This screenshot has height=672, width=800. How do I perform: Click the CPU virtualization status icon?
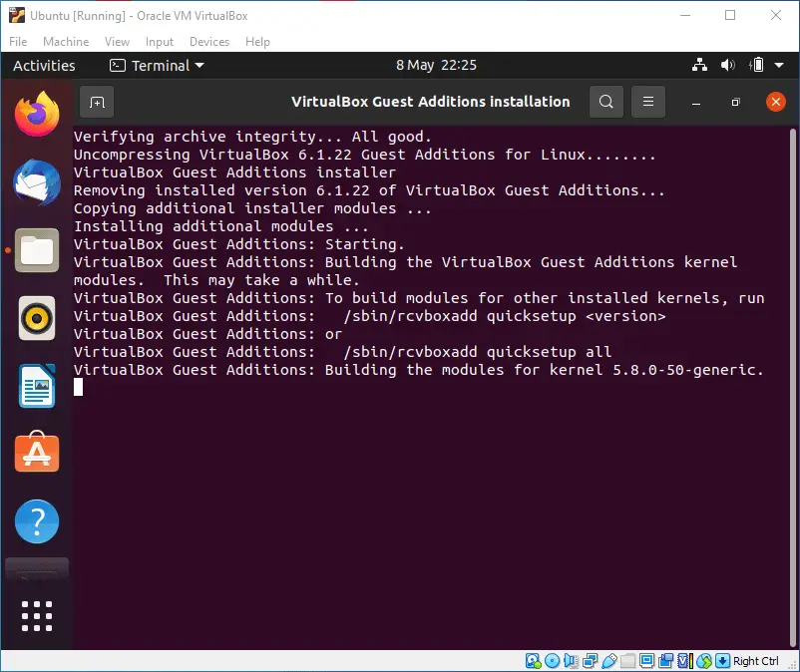tap(685, 661)
